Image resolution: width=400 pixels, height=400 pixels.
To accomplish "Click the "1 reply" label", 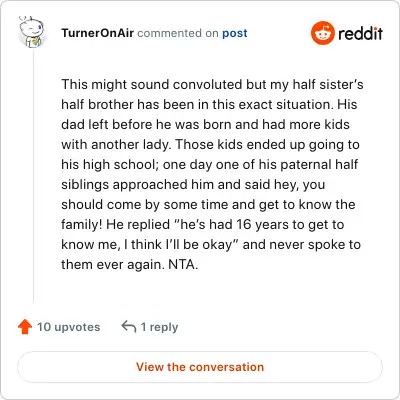I will coord(159,327).
